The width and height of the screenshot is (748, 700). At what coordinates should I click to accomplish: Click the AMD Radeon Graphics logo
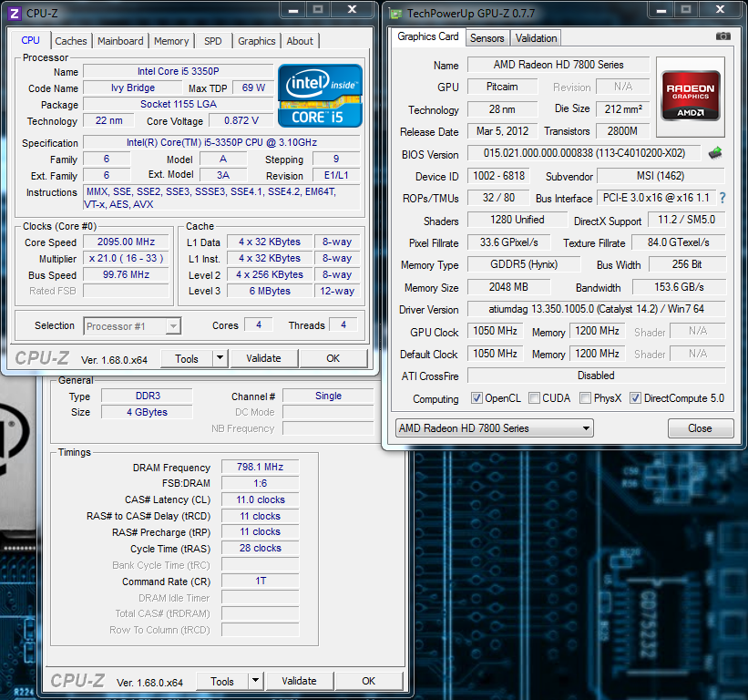click(690, 97)
